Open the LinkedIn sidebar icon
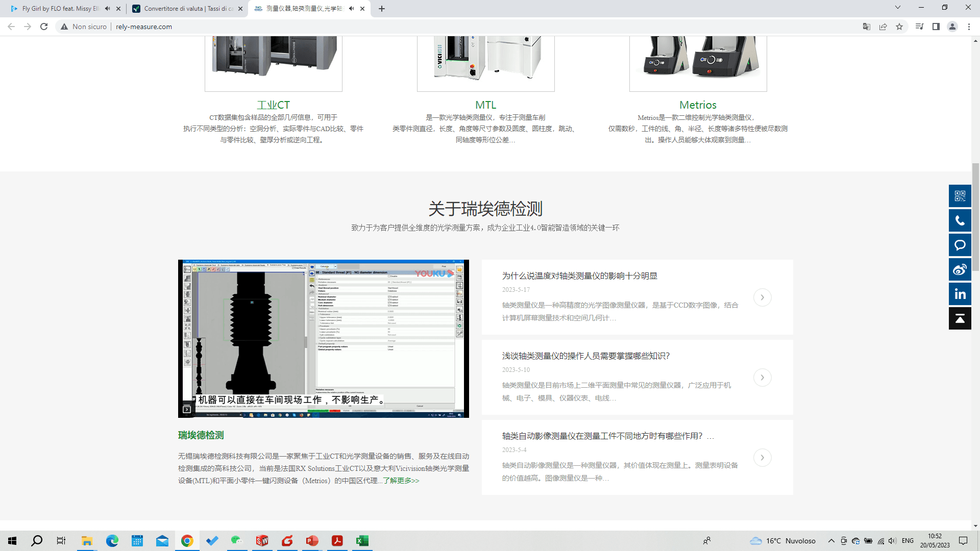980x551 pixels. (960, 294)
